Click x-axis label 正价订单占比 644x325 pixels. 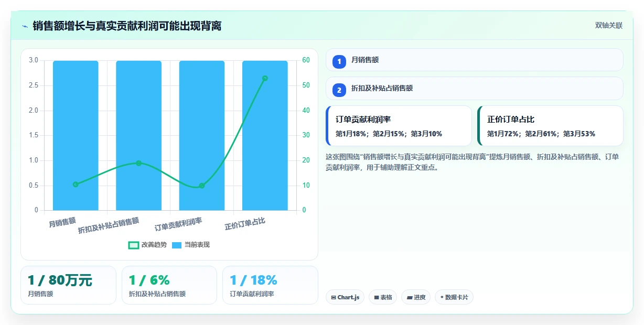click(x=245, y=224)
